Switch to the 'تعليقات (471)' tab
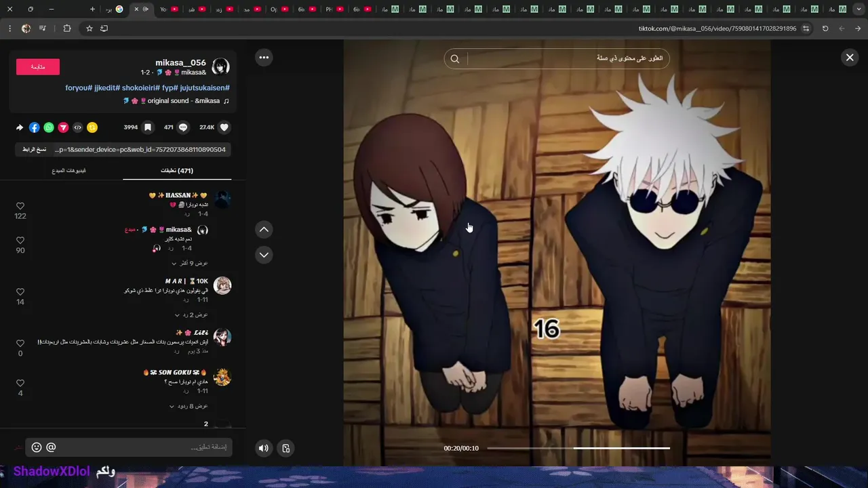868x488 pixels. pos(177,171)
